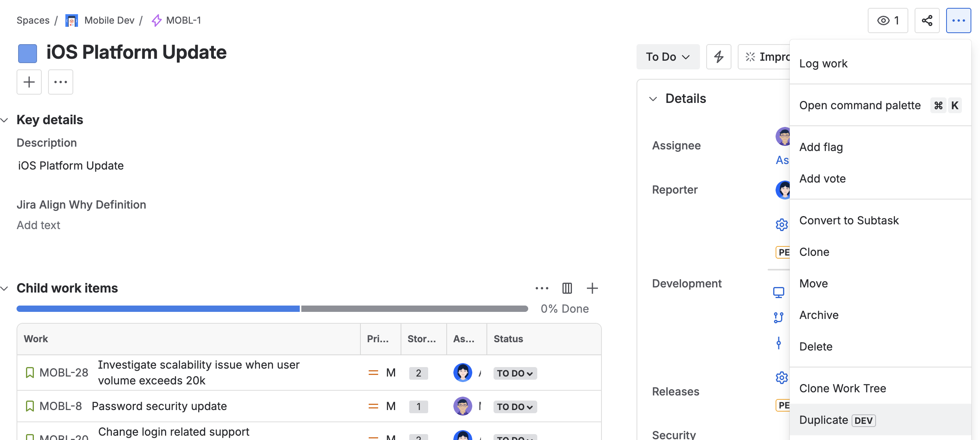
Task: Open MOBL-28 TO DO status dropdown
Action: [x=514, y=373]
